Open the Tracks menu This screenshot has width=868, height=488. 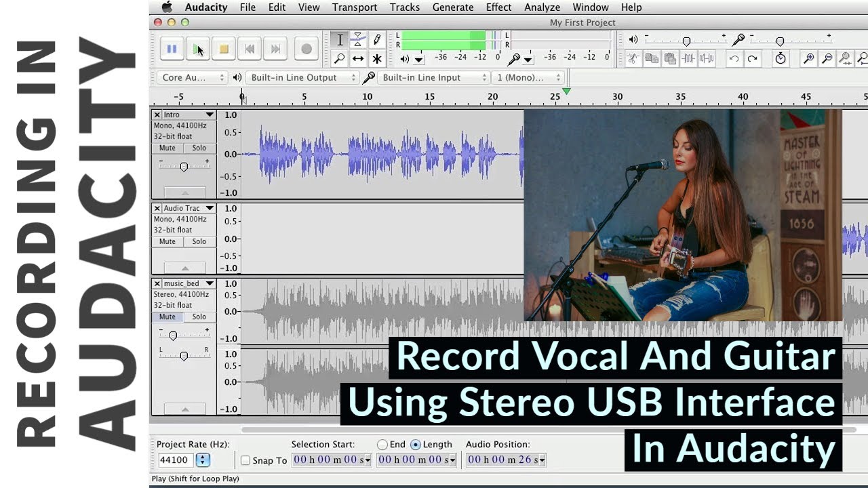tap(405, 7)
